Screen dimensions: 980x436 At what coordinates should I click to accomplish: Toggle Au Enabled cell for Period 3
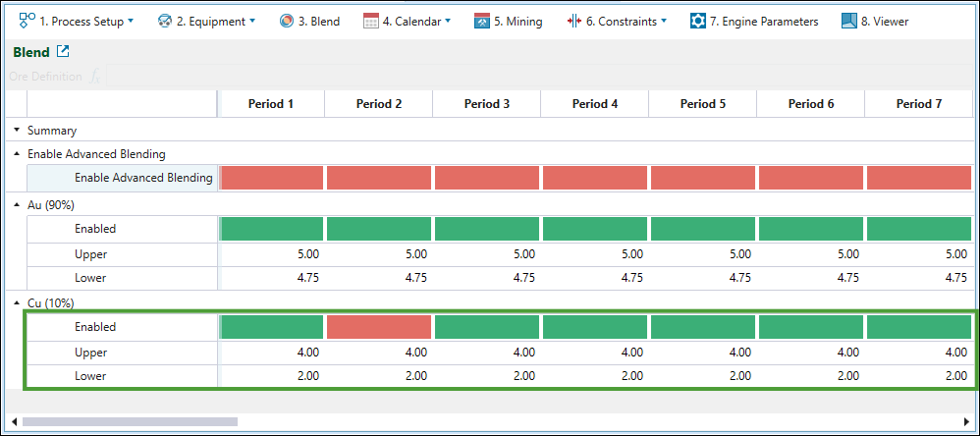pos(487,229)
